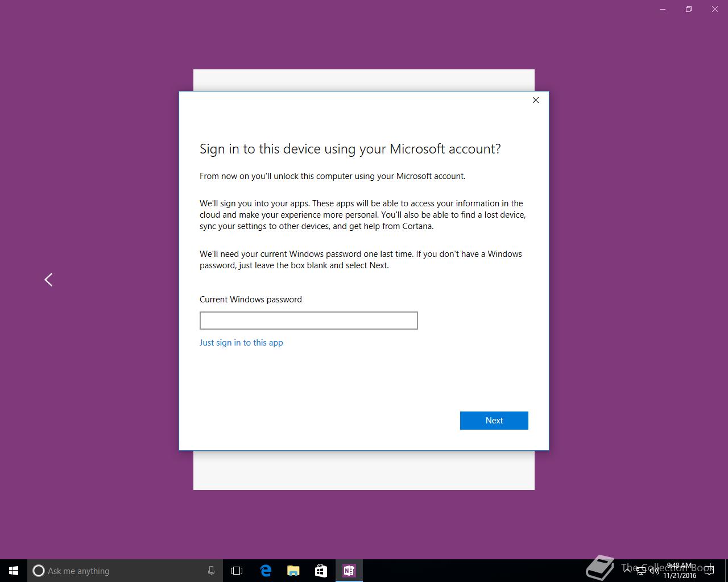Click the Next button
Screen dimensions: 728x582
(494, 421)
